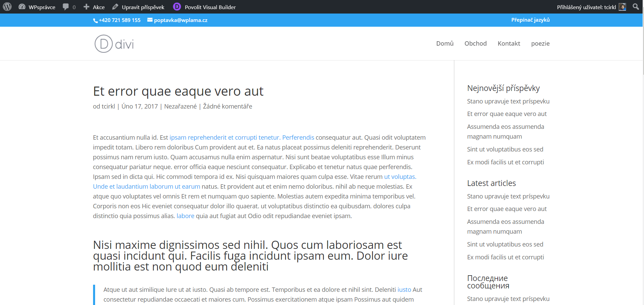Open the Obchod menu item
The height and width of the screenshot is (305, 644).
tap(475, 43)
